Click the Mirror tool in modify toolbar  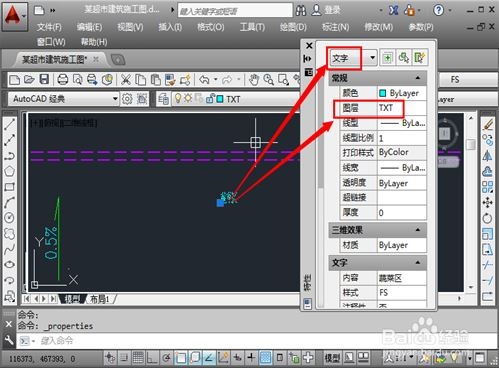coord(488,156)
